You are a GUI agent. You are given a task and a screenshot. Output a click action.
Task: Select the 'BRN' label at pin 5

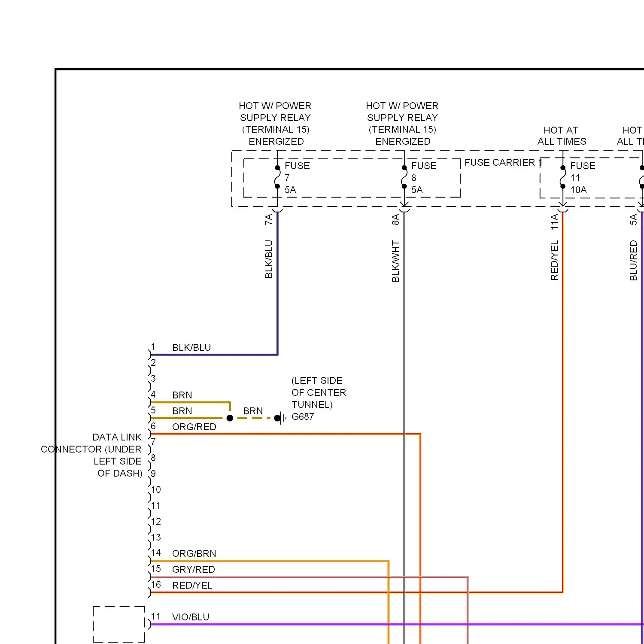coord(182,411)
